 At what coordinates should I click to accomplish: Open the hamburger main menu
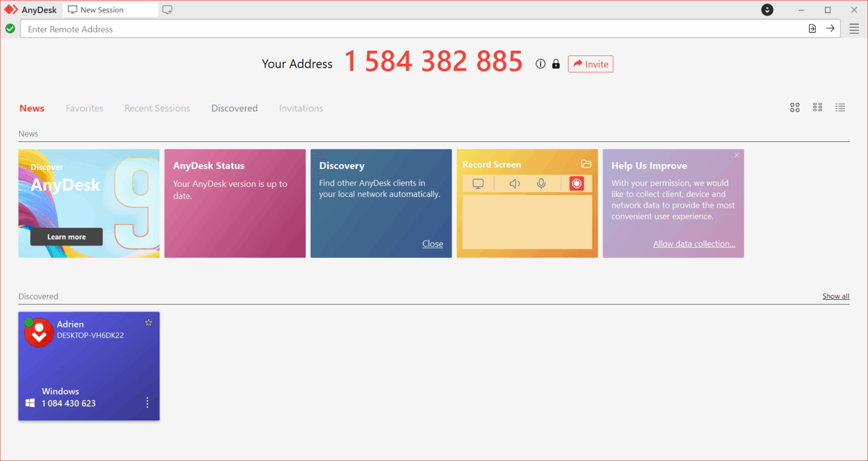tap(854, 29)
